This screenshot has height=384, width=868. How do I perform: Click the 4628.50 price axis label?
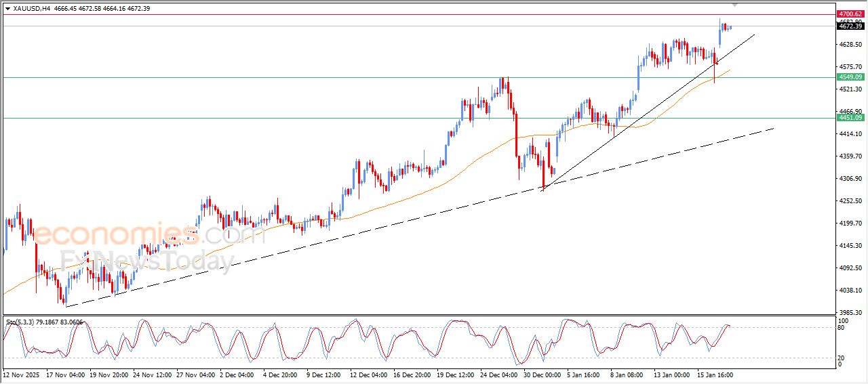point(850,45)
